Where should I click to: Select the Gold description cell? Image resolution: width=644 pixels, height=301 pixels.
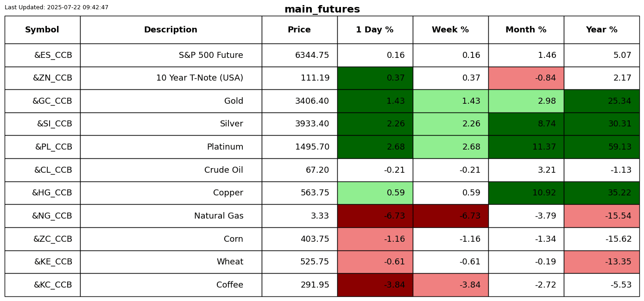(170, 101)
